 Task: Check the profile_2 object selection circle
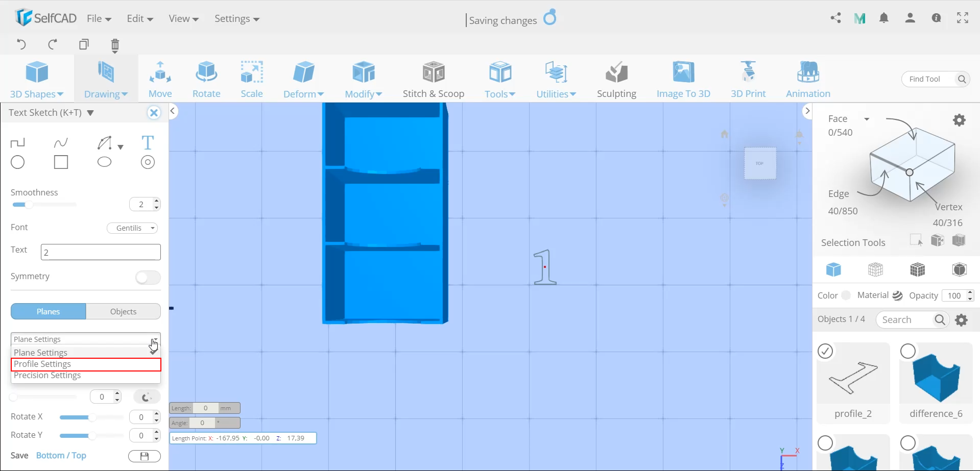point(825,351)
